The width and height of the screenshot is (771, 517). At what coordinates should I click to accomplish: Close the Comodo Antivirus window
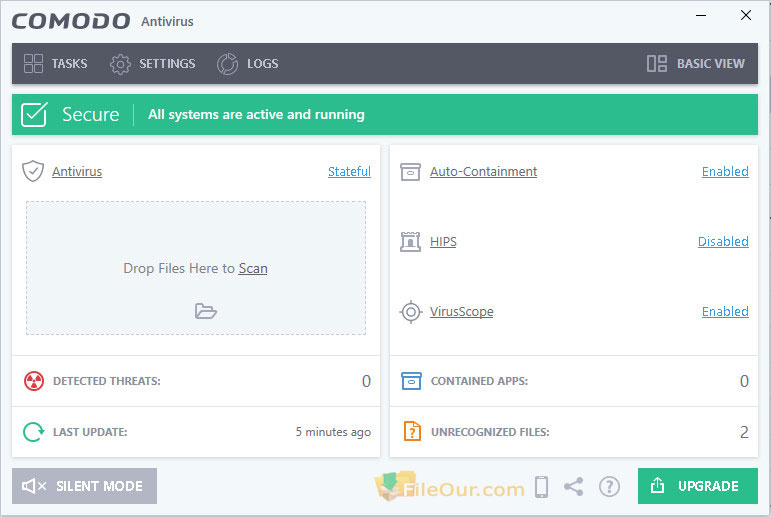746,16
